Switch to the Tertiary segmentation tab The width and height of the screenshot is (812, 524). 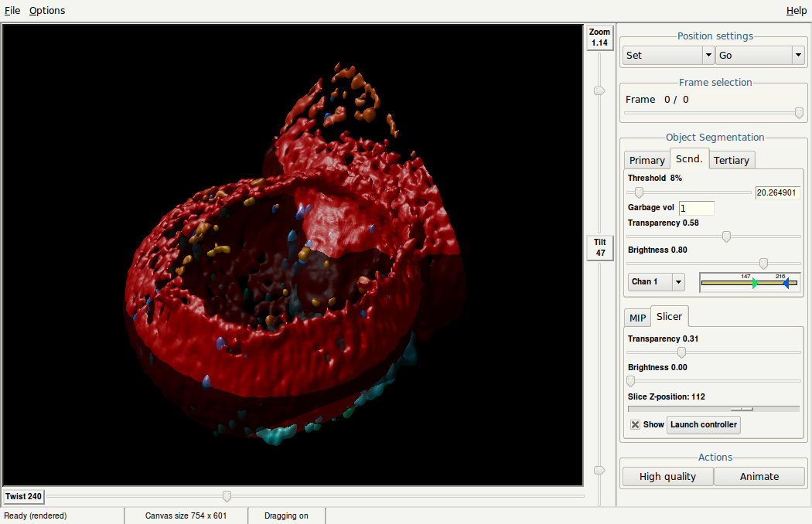731,160
